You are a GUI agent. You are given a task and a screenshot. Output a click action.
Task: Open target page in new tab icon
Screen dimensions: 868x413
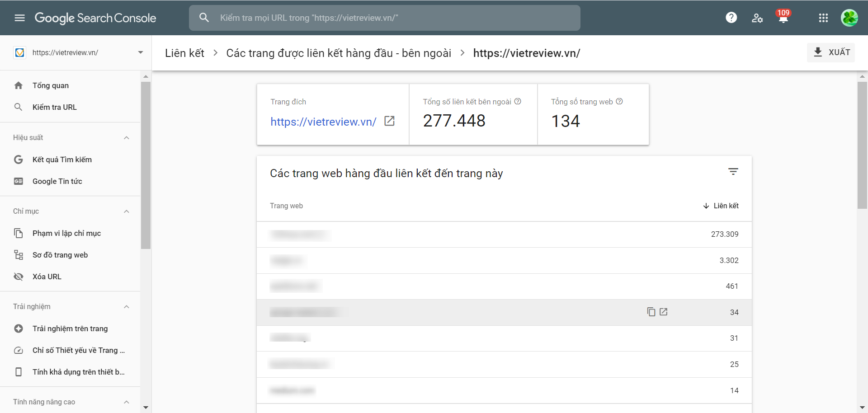pyautogui.click(x=389, y=121)
